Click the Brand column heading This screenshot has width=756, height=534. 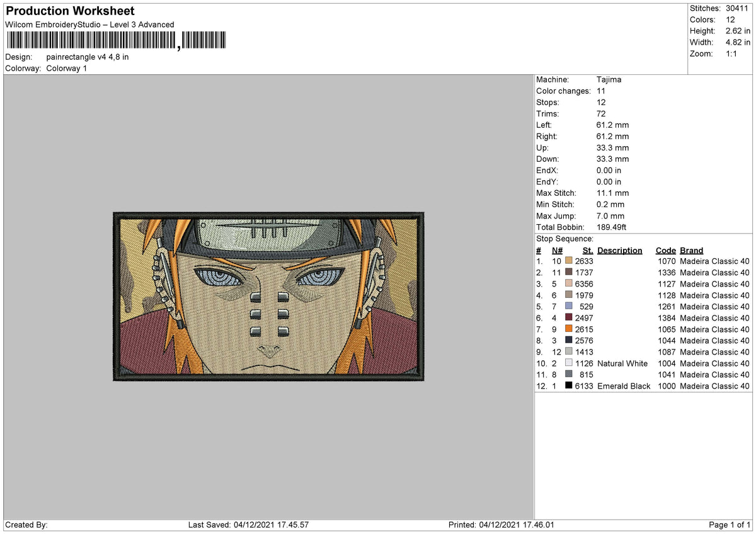[x=691, y=250]
